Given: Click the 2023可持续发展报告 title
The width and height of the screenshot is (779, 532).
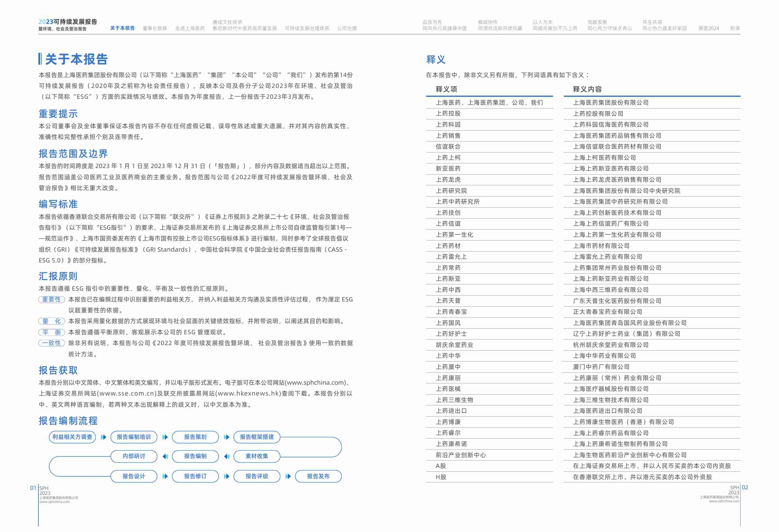Looking at the screenshot, I should click(68, 22).
